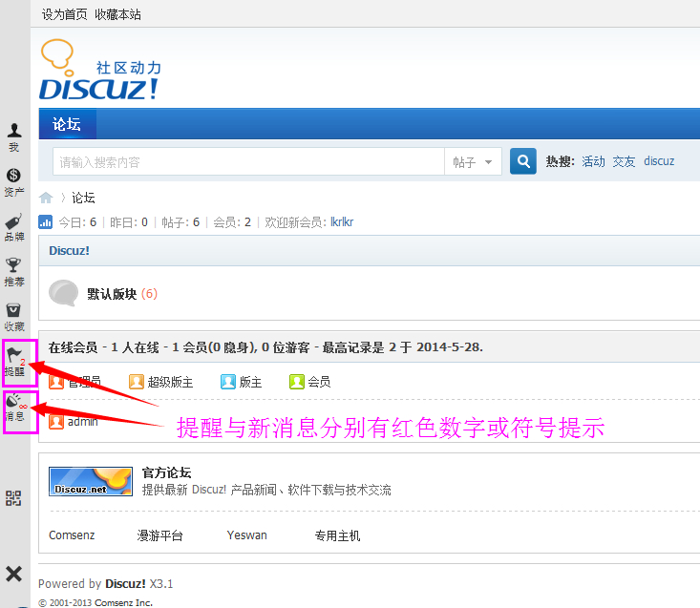The height and width of the screenshot is (608, 700).
Task: Click the 超级版主 user group icon
Action: (x=137, y=382)
